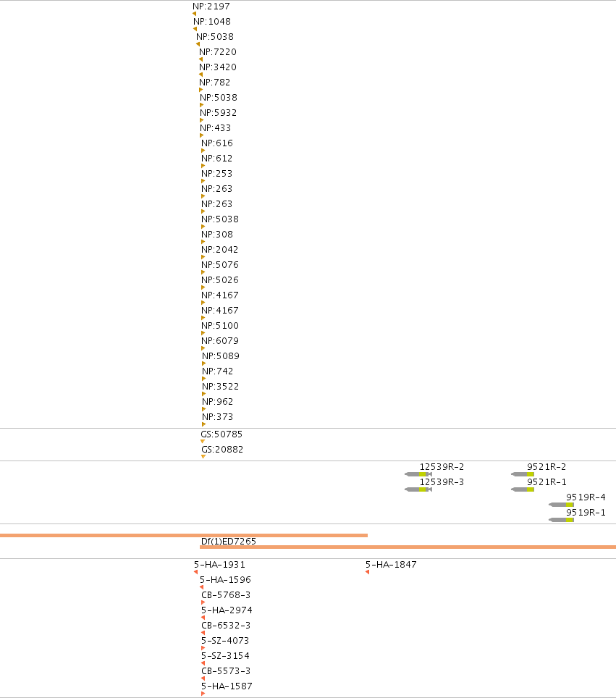Select the 9519R-1 RNAi glyph
Image resolution: width=616 pixels, height=698 pixels.
pyautogui.click(x=561, y=520)
